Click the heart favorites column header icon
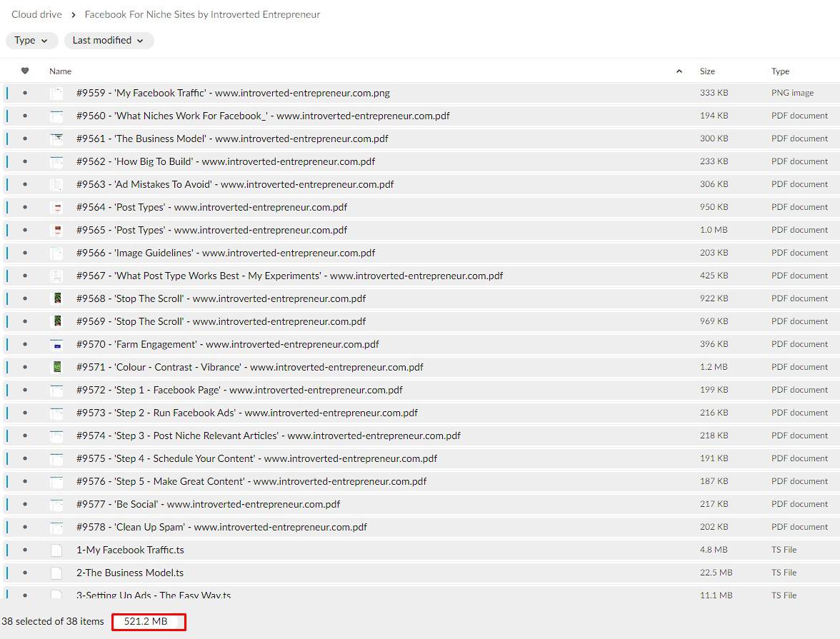The width and height of the screenshot is (840, 639). (x=24, y=71)
